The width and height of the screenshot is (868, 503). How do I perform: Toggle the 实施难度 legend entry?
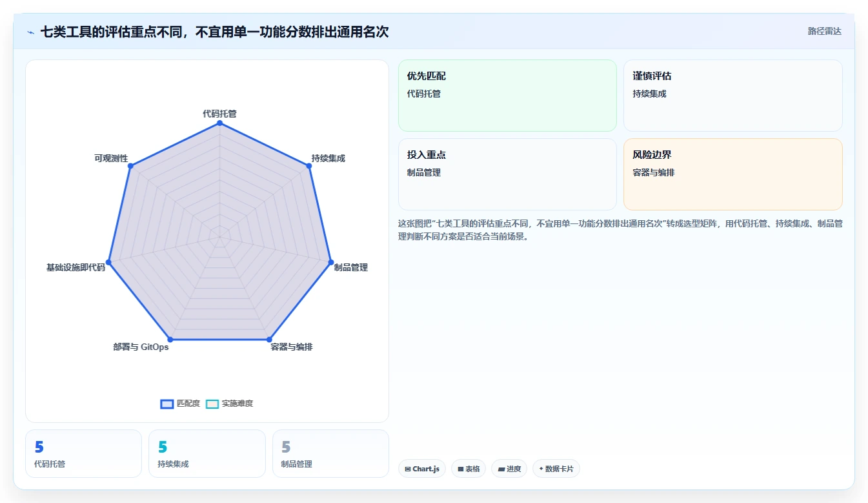click(229, 404)
